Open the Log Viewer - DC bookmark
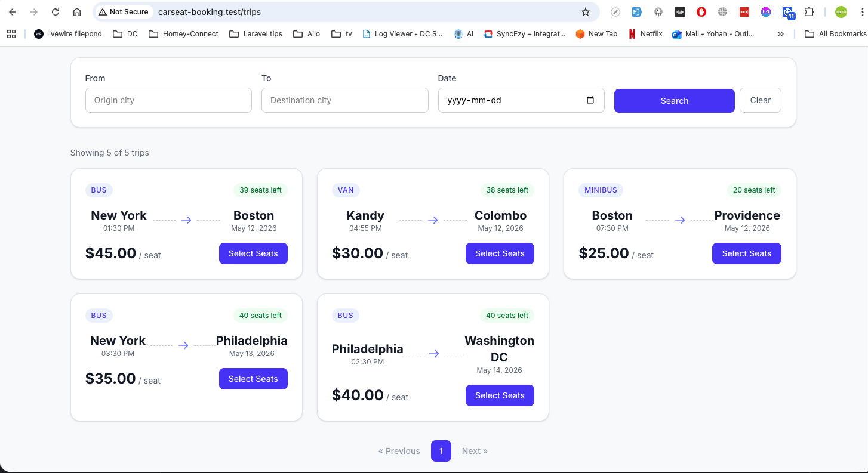This screenshot has width=868, height=473. click(x=403, y=34)
